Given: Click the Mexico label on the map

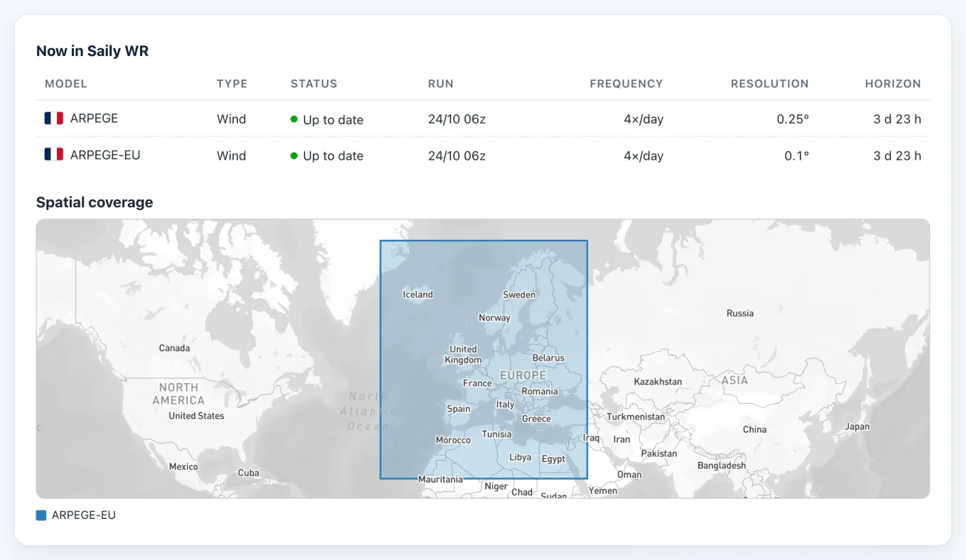Looking at the screenshot, I should pyautogui.click(x=183, y=466).
